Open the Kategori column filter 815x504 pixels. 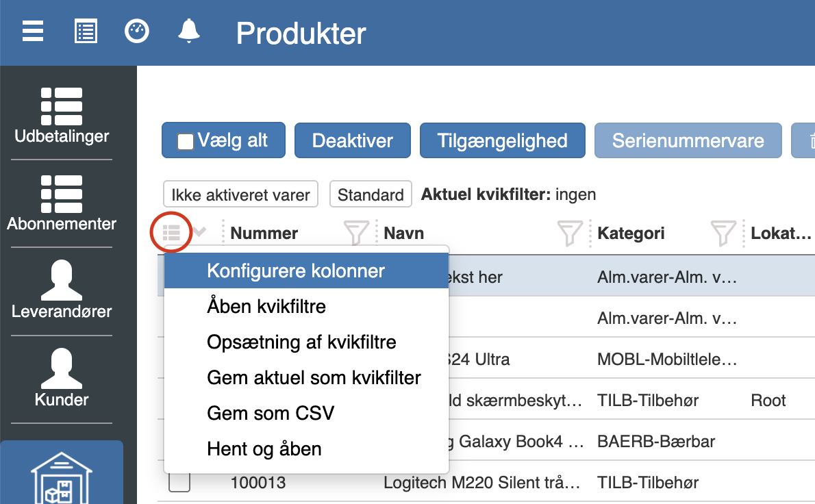point(723,234)
